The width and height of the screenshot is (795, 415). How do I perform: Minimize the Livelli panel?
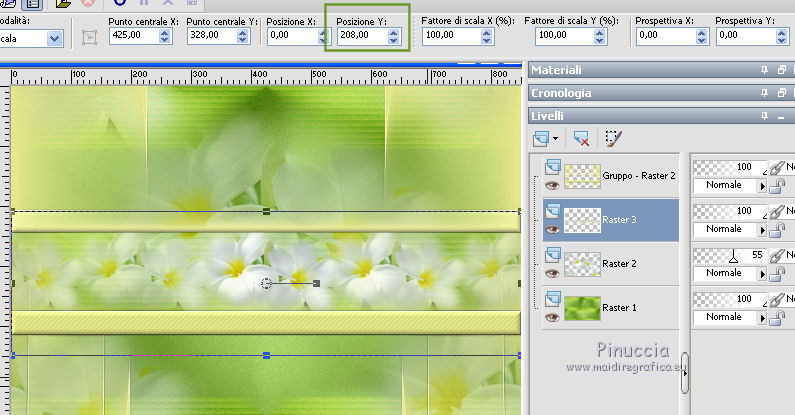[x=781, y=117]
